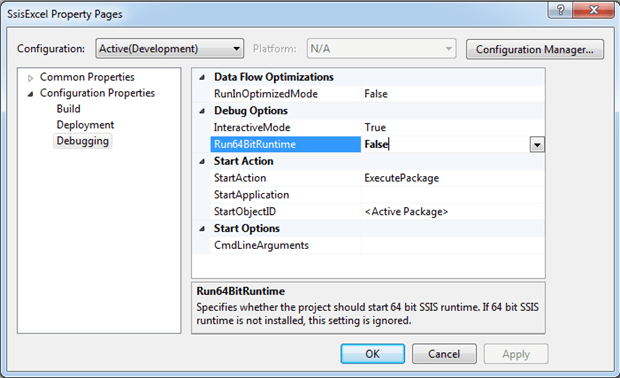Select the Build page in tree
The height and width of the screenshot is (378, 620).
pos(68,109)
